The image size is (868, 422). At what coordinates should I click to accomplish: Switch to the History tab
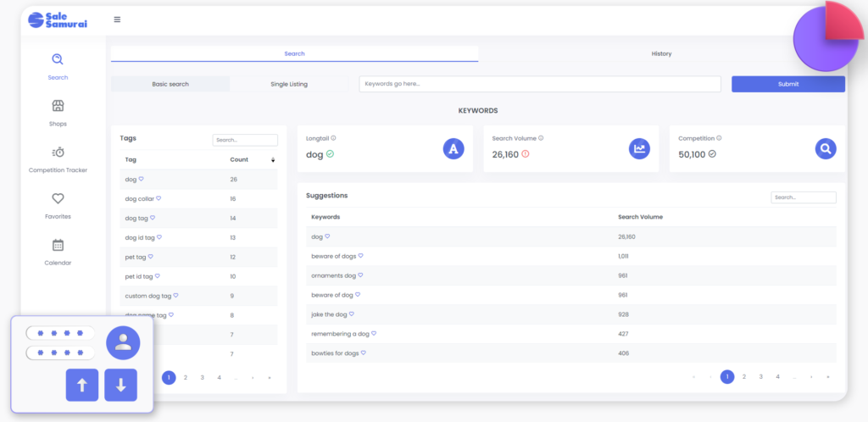pyautogui.click(x=661, y=53)
